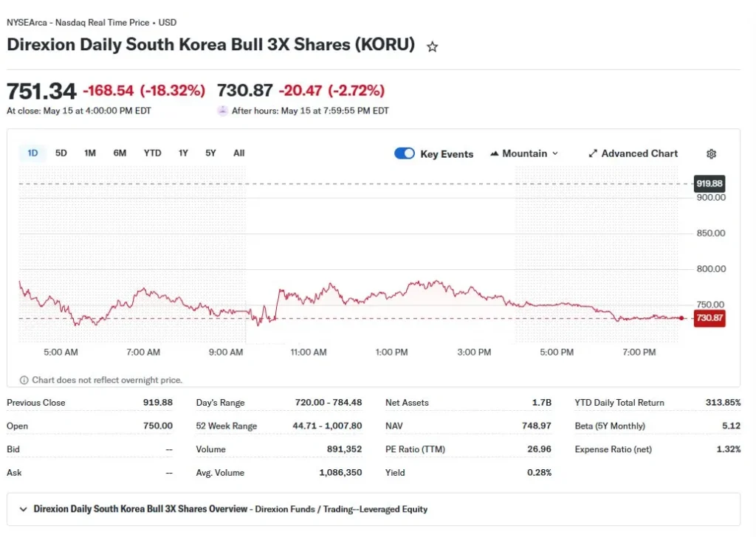Click Chart does not reflect overnight price note

pos(107,380)
